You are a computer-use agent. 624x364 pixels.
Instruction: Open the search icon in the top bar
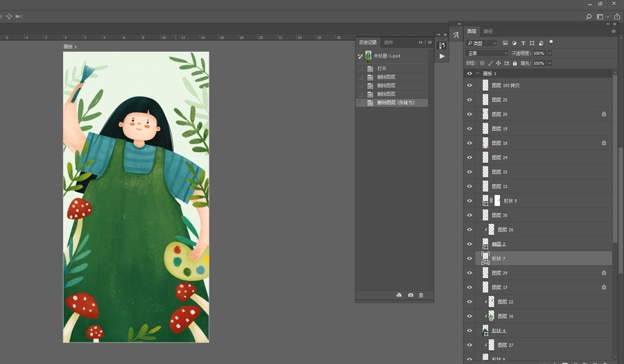pos(589,17)
